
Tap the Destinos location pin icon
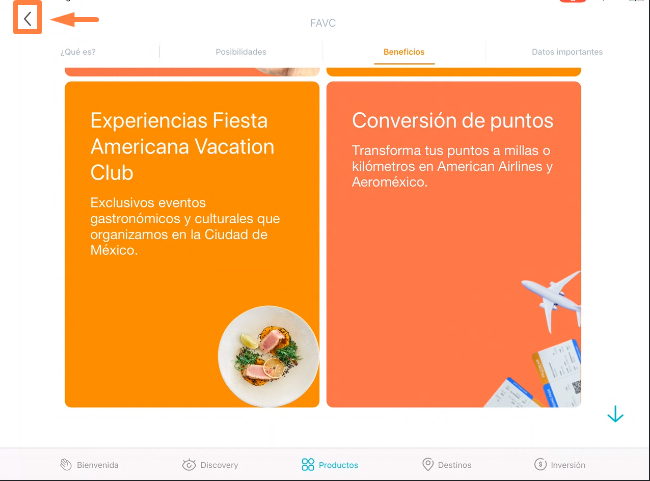(x=427, y=464)
